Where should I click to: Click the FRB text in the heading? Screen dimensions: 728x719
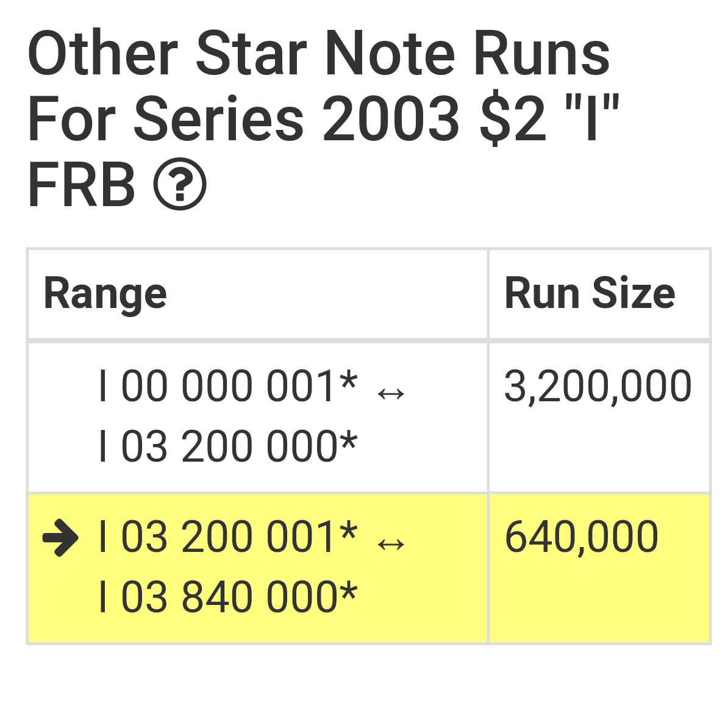coord(82,184)
